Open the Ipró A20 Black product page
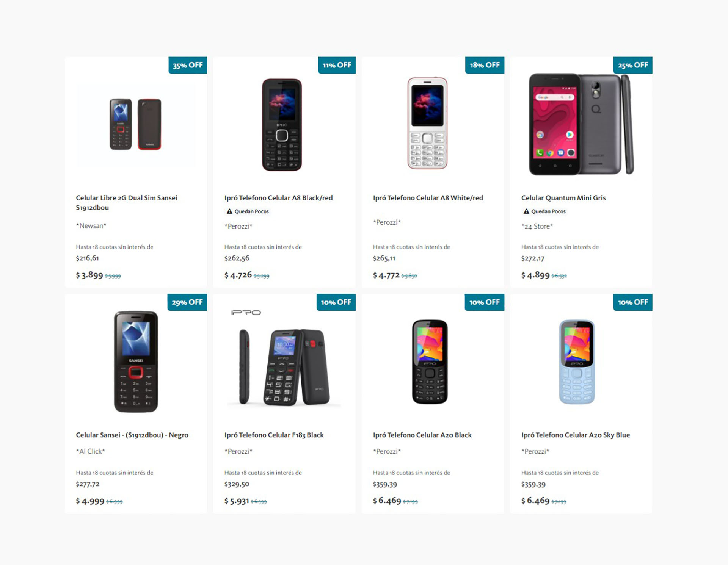Image resolution: width=728 pixels, height=565 pixels. (422, 435)
